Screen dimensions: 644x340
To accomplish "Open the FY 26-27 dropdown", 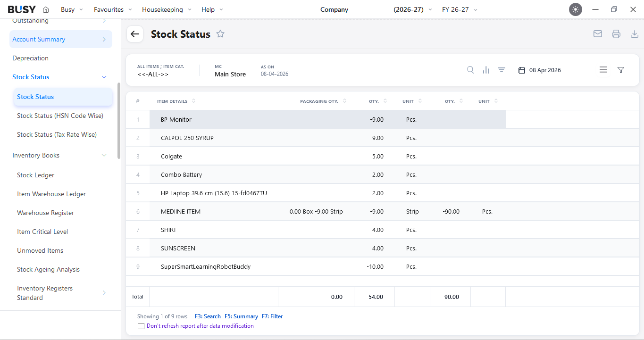I will tap(460, 9).
